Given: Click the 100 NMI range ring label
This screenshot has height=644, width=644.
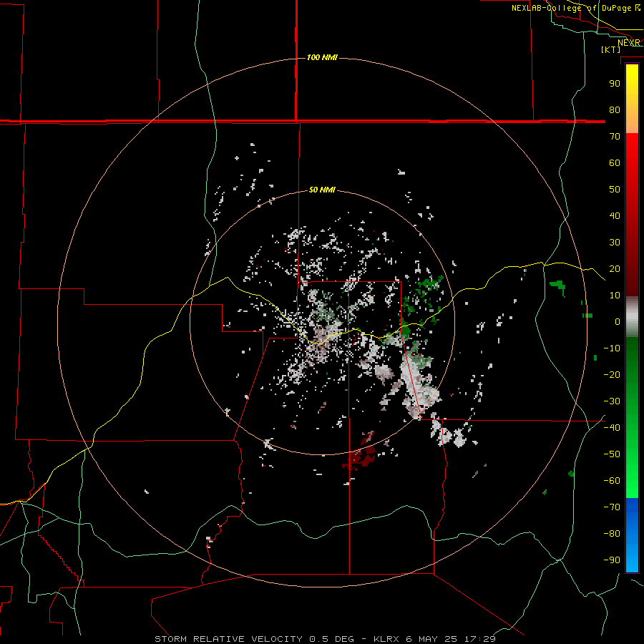Looking at the screenshot, I should [322, 57].
